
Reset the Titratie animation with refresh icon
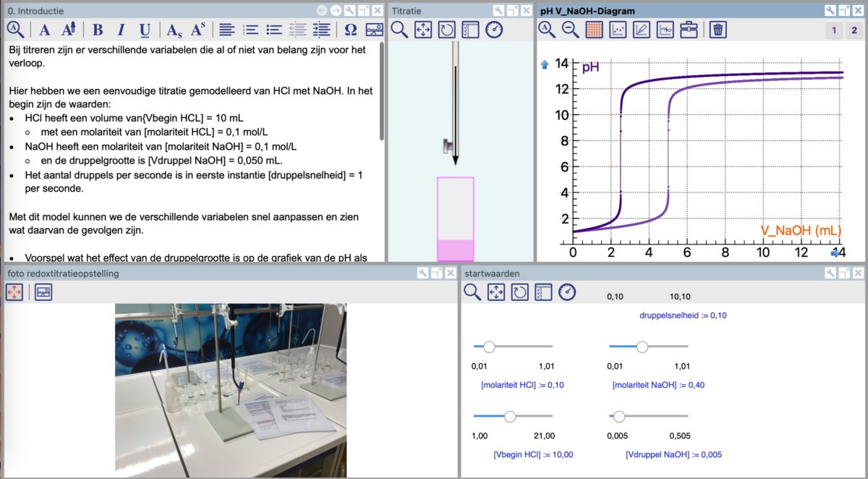pos(447,30)
